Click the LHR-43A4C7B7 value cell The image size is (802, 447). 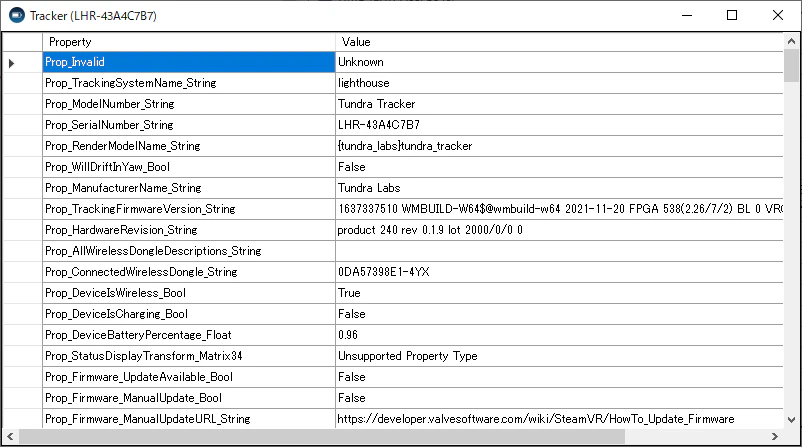559,125
